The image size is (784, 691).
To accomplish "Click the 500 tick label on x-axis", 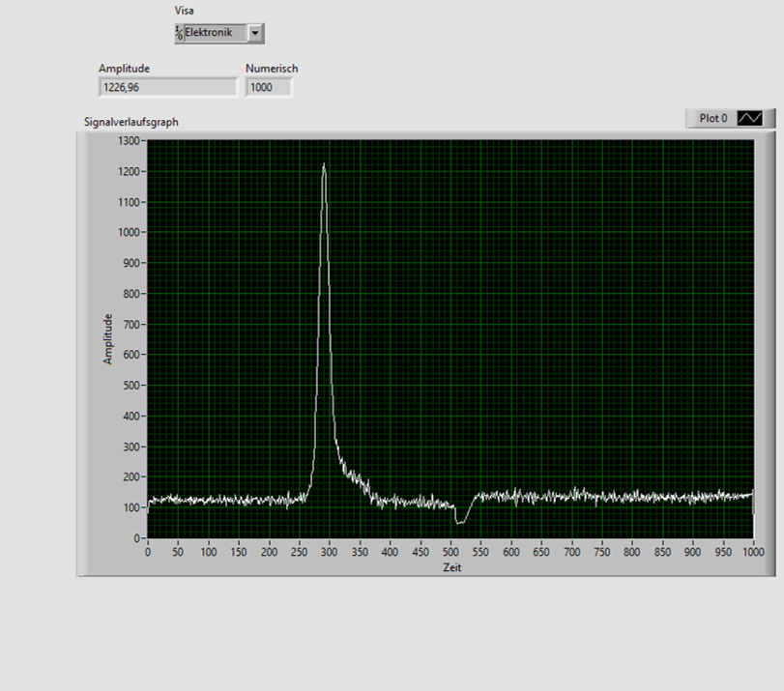I will [450, 552].
